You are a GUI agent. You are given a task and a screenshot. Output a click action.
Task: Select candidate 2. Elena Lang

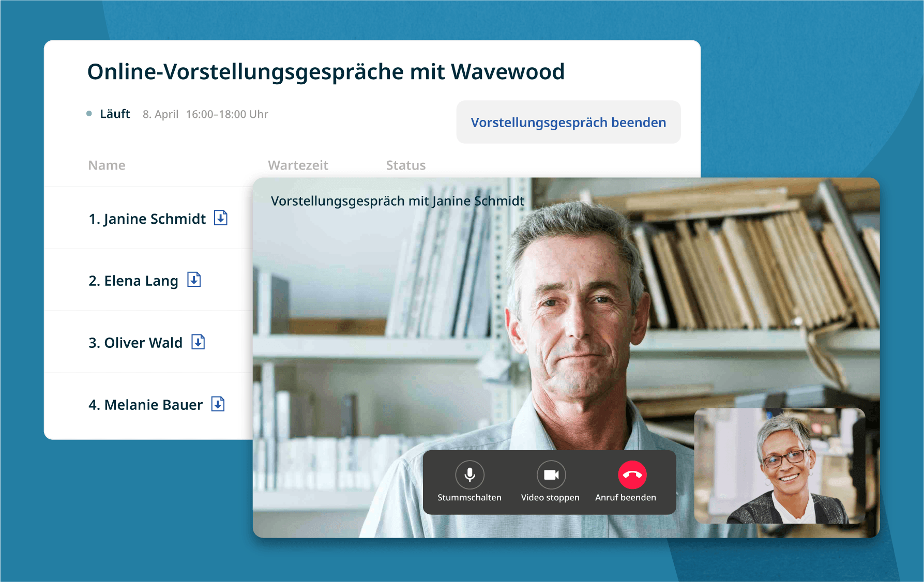click(133, 281)
